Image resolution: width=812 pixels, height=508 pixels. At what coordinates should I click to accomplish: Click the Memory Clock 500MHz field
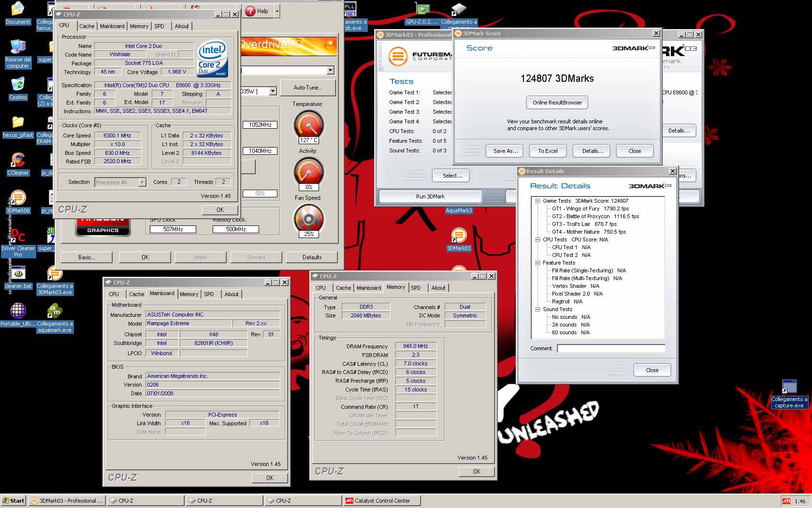236,229
